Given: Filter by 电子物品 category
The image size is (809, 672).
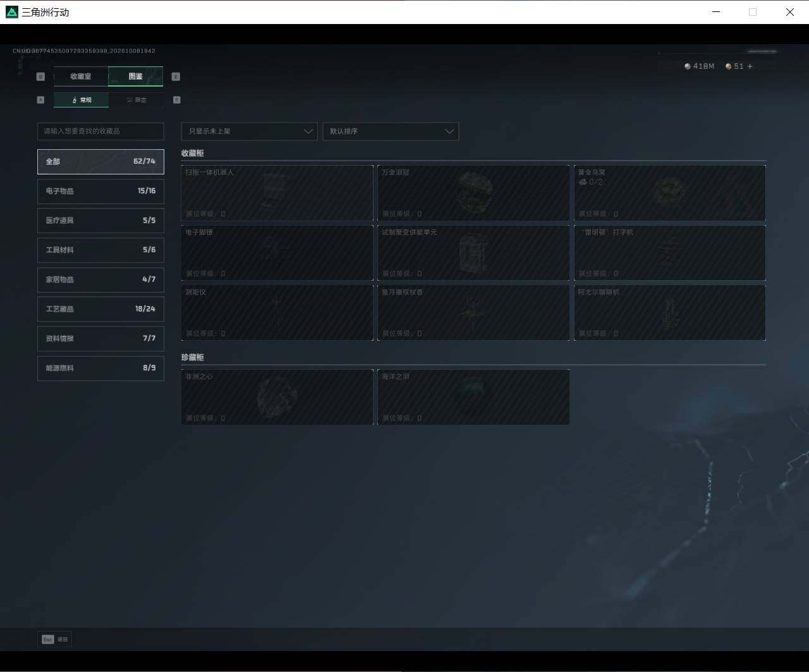Looking at the screenshot, I should click(x=100, y=191).
